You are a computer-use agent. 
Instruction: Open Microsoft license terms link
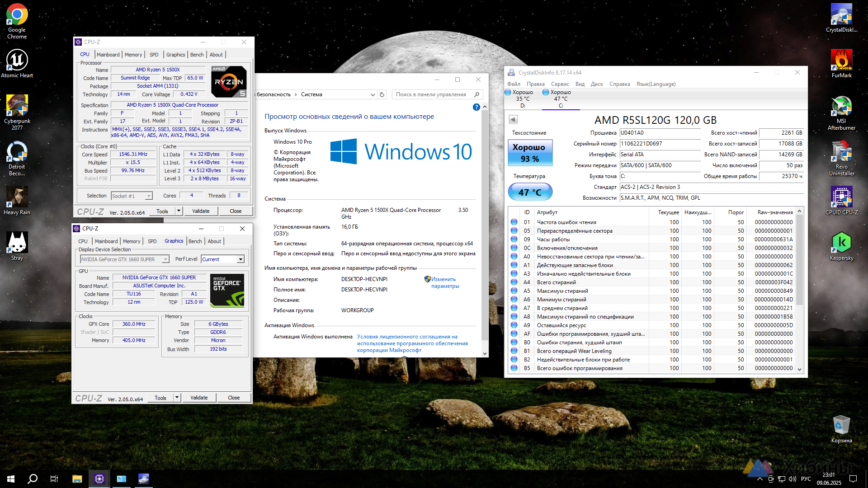click(412, 343)
